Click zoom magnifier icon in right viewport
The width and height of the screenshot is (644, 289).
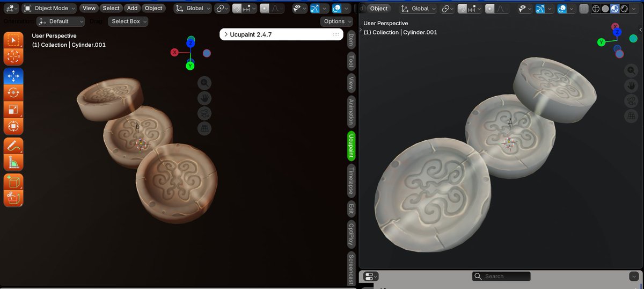[631, 70]
